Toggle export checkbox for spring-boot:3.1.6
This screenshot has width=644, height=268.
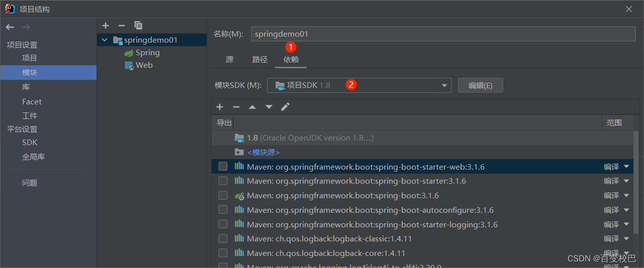tap(223, 195)
